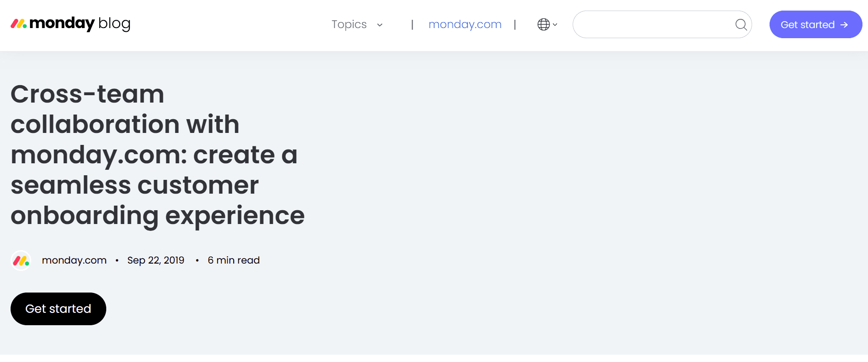Click the Sep 22, 2019 publish date
The width and height of the screenshot is (868, 362).
(x=155, y=260)
